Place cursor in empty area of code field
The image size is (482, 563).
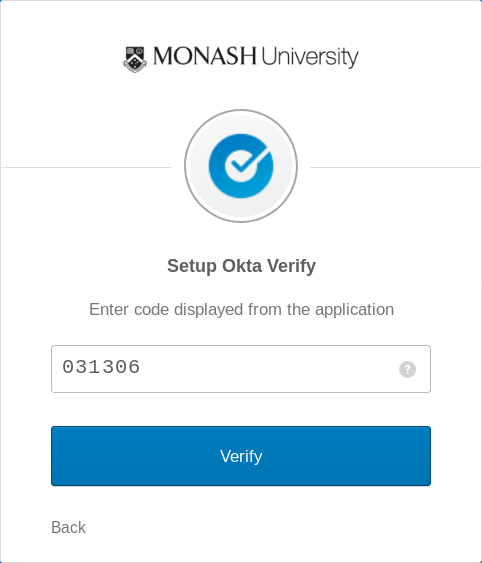[x=269, y=369]
